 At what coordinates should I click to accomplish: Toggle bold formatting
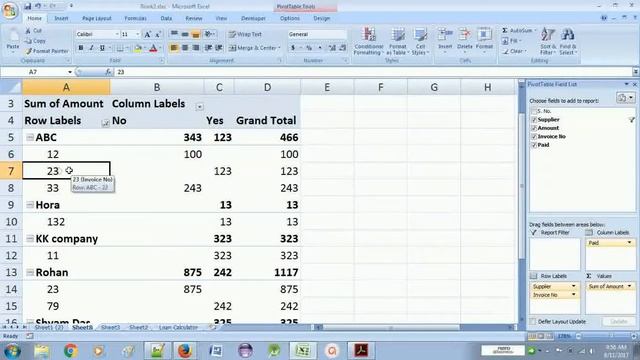(x=81, y=48)
